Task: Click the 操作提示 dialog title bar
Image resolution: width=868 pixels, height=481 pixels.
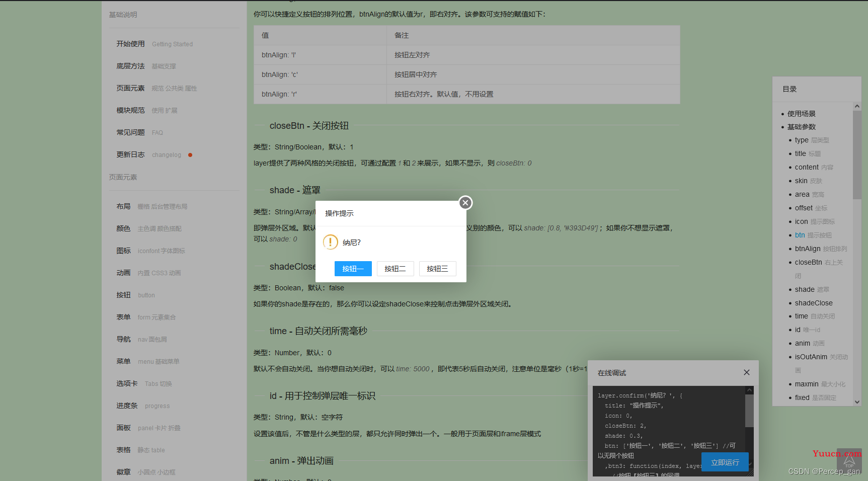Action: click(x=391, y=214)
